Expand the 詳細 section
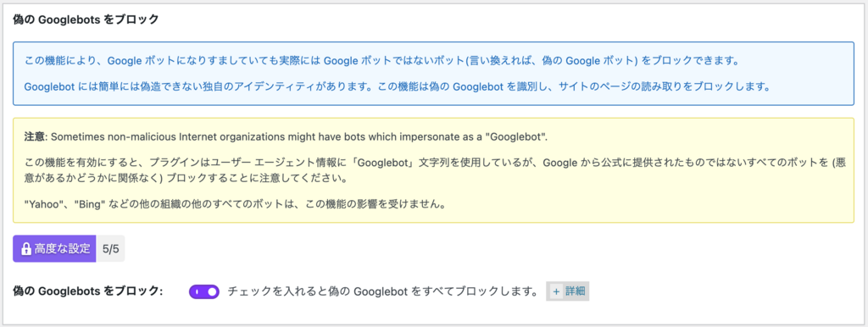The width and height of the screenshot is (868, 327). [568, 291]
